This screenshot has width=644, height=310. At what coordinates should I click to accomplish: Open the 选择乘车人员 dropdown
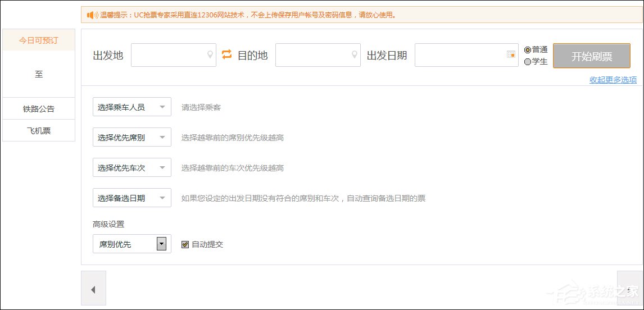[132, 107]
